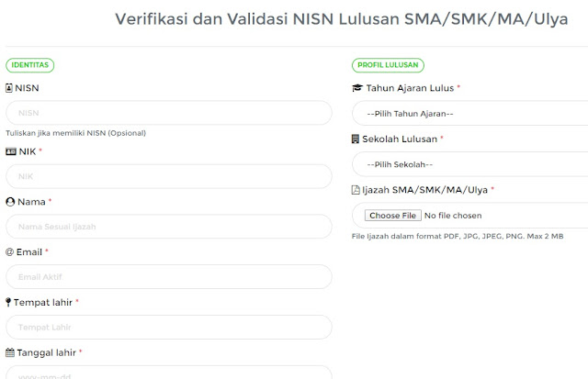Click the Tanggal lahir date field

pyautogui.click(x=168, y=373)
